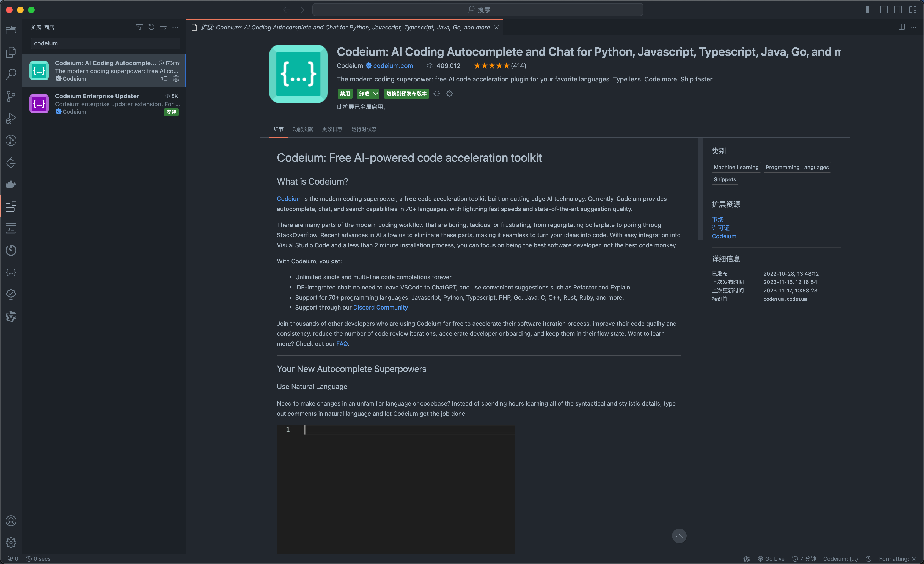Switch to the 更改日志 tab
Image resolution: width=924 pixels, height=564 pixels.
332,129
